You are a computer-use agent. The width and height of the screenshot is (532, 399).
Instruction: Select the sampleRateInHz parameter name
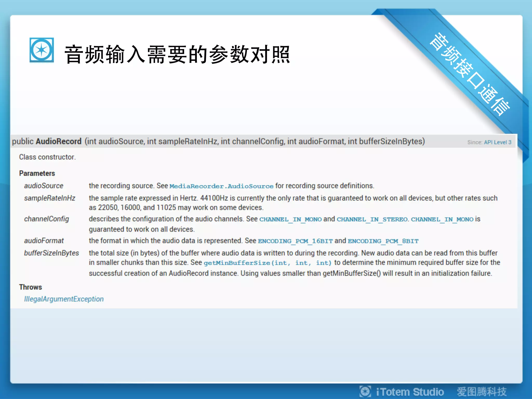[x=50, y=198]
